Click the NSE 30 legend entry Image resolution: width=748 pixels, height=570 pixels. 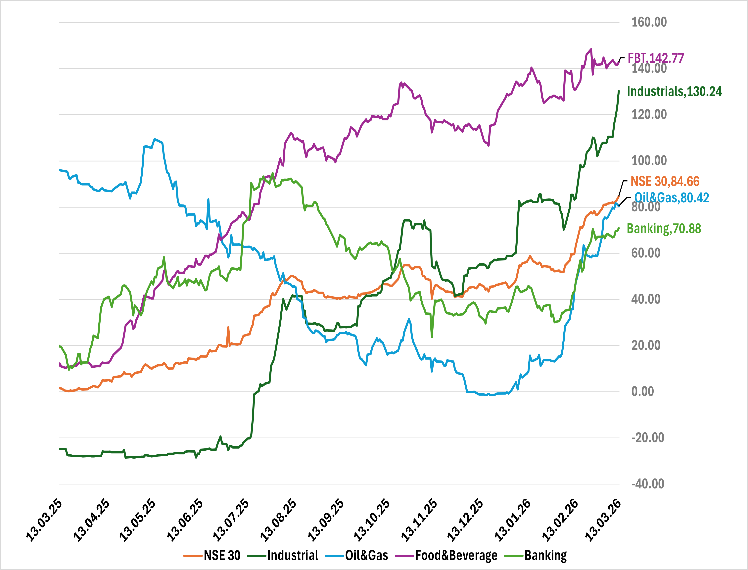click(219, 555)
